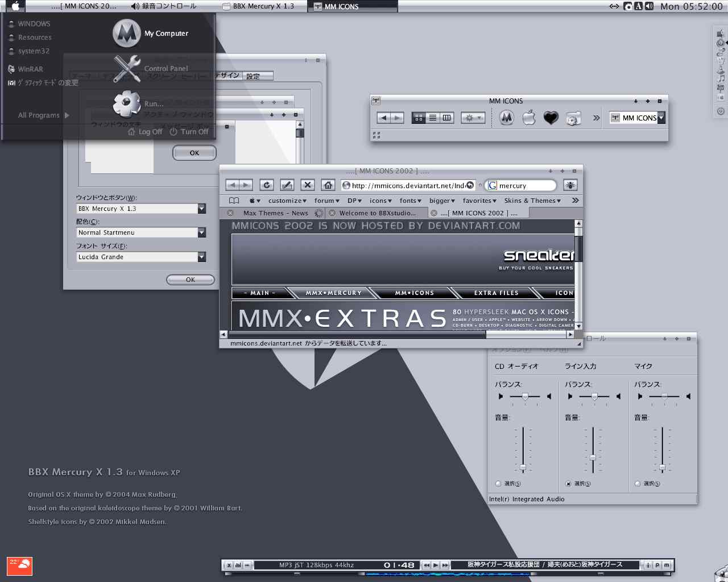Screen dimensions: 728x582
Task: Adjust CD オーディオ balance slider
Action: (525, 396)
